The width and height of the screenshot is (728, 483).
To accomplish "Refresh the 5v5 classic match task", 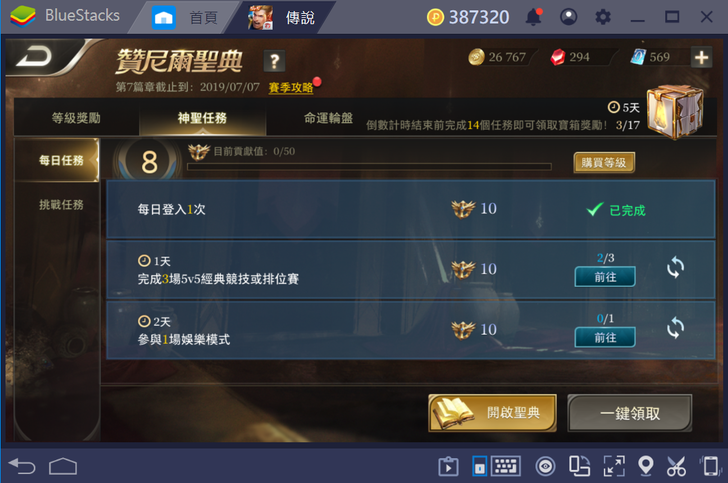I will tap(676, 268).
